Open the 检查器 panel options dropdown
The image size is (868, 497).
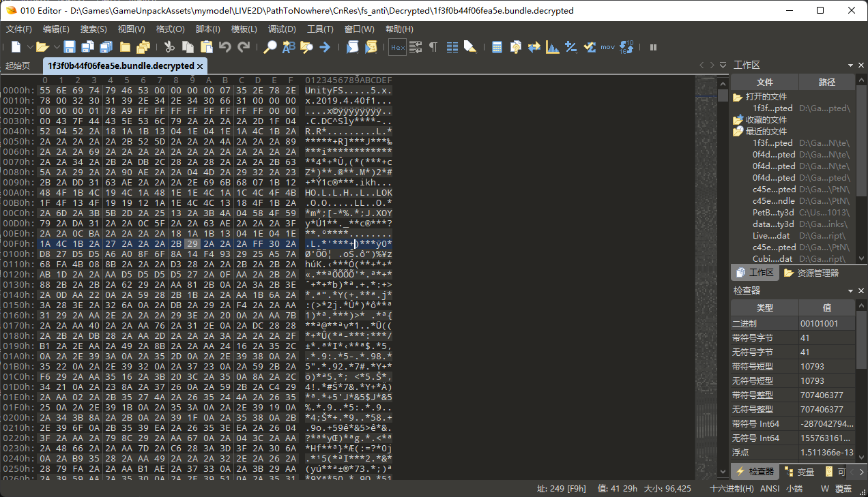pos(851,290)
